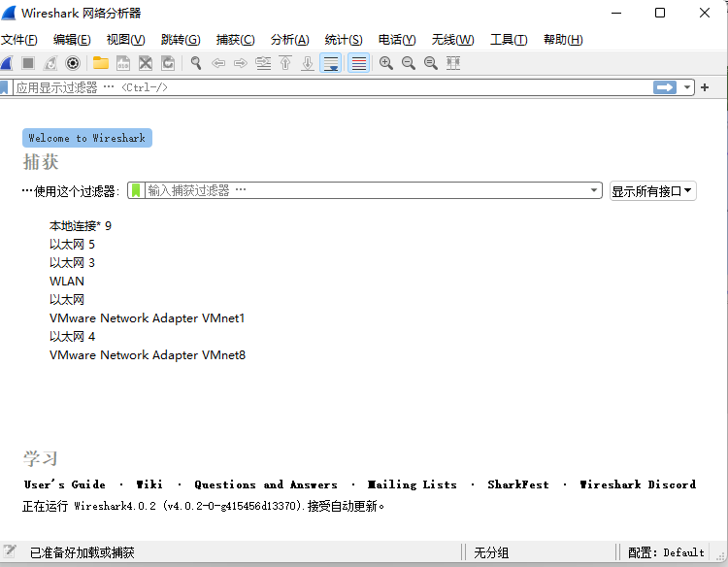728x567 pixels.
Task: Open the 分析(A) menu
Action: tap(289, 40)
